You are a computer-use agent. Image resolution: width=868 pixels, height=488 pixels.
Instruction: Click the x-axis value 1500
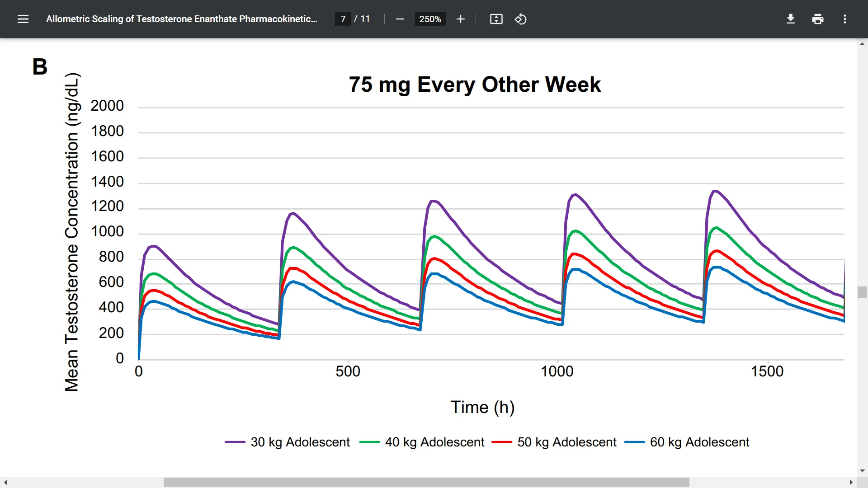(767, 371)
